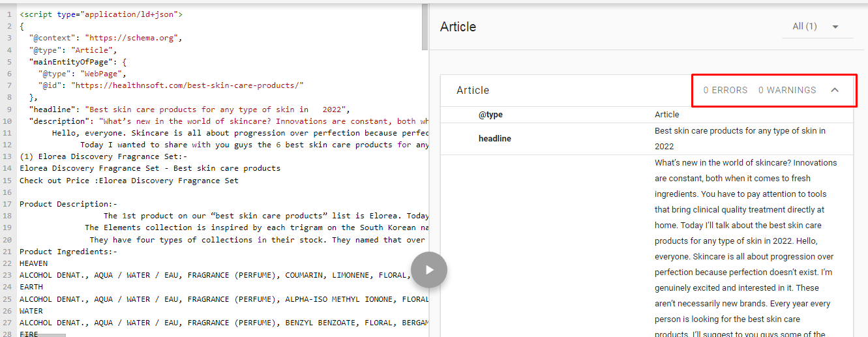The image size is (868, 337).
Task: Select the @type row in results table
Action: pos(490,114)
